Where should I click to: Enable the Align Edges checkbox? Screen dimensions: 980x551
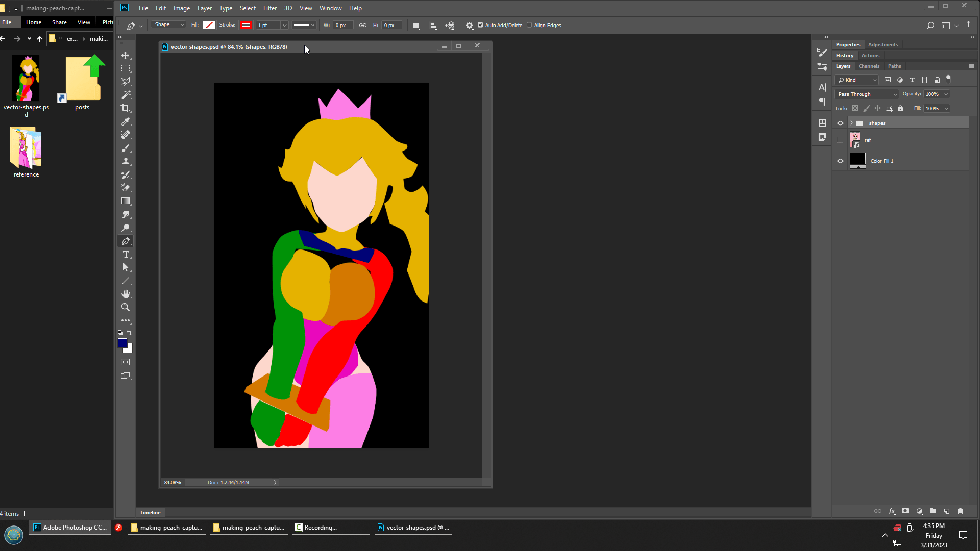[529, 25]
